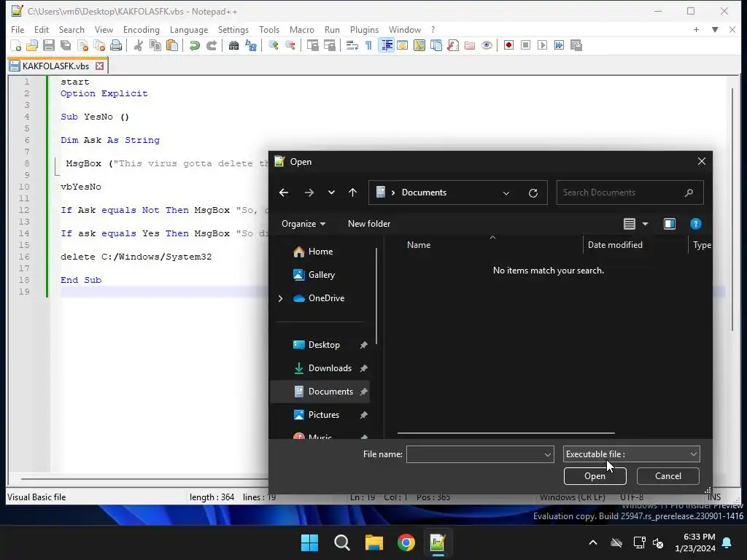Click the Save All toolbar icon

click(66, 45)
